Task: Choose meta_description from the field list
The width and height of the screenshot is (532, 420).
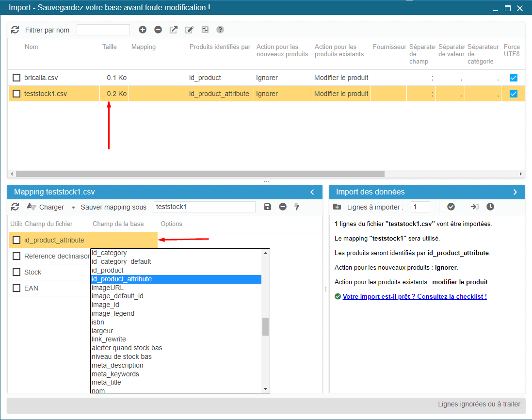Action: [x=117, y=365]
